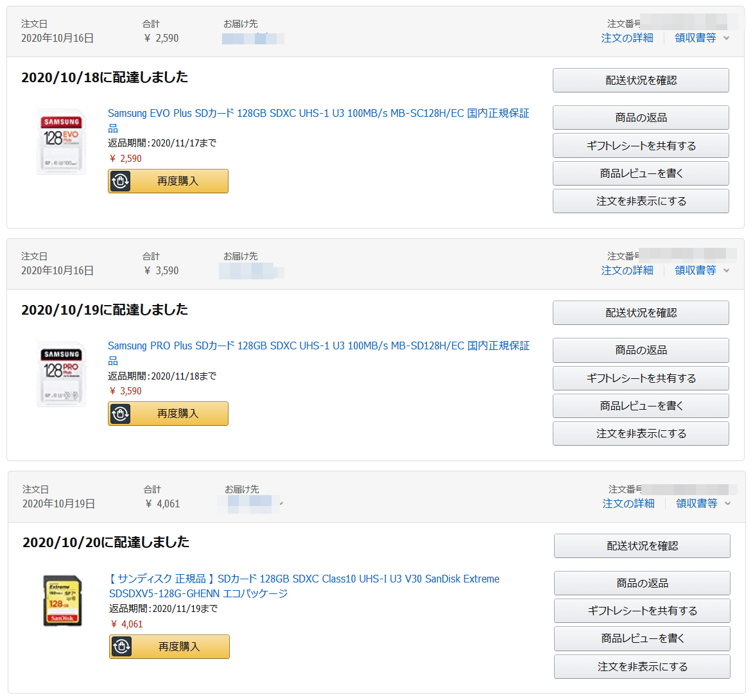Click the order date 2020年10月19日

58,503
